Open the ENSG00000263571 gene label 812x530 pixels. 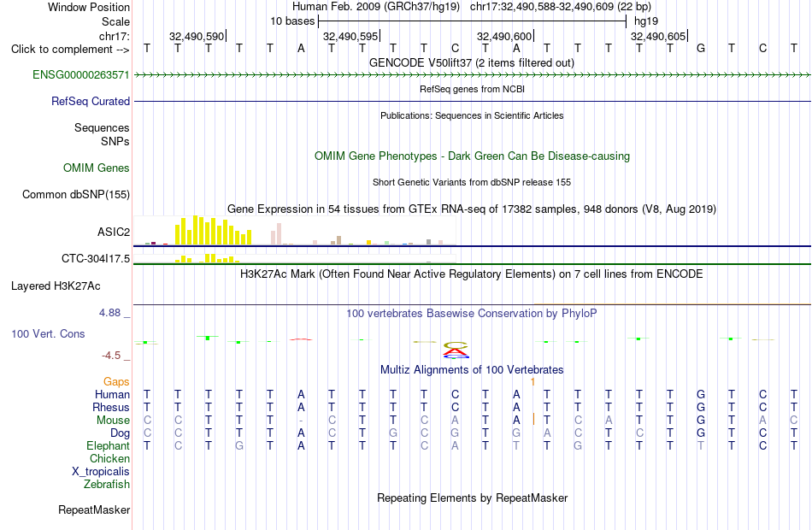click(x=81, y=74)
